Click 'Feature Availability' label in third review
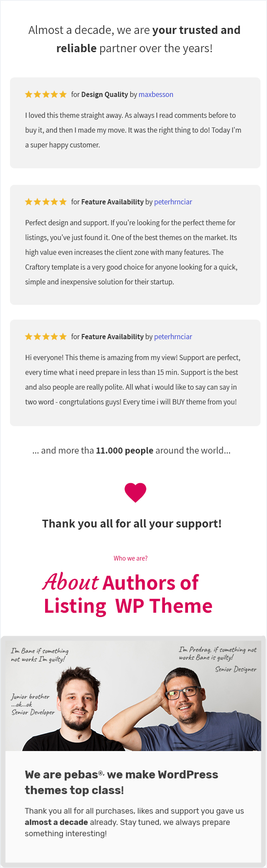This screenshot has height=868, width=267. pos(112,337)
